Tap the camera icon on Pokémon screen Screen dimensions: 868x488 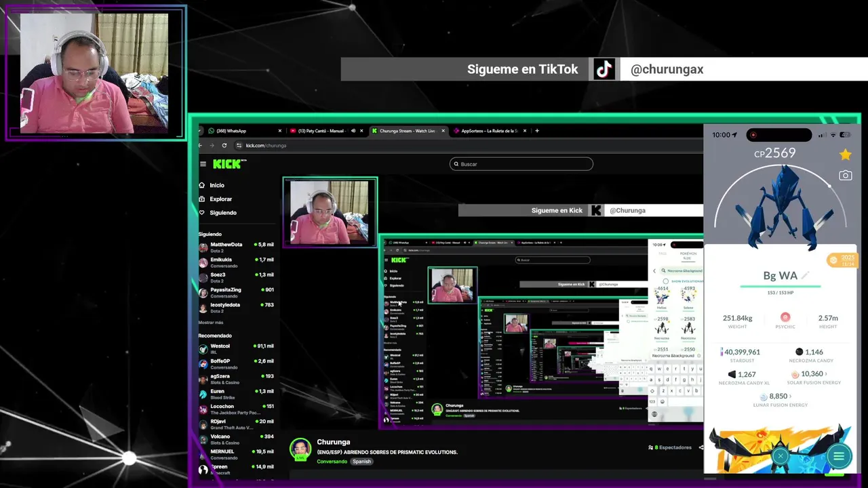click(x=845, y=176)
